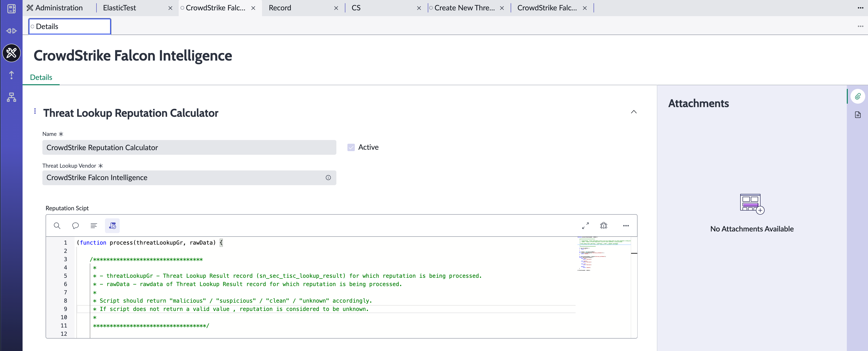
Task: Open the more menu at the right of the Details sub-tab row
Action: 860,26
